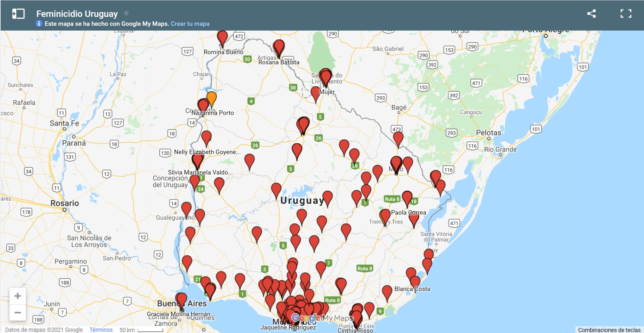Click the 'Silvia Marianela Valdo...' marker label
The height and width of the screenshot is (333, 644).
tap(200, 172)
